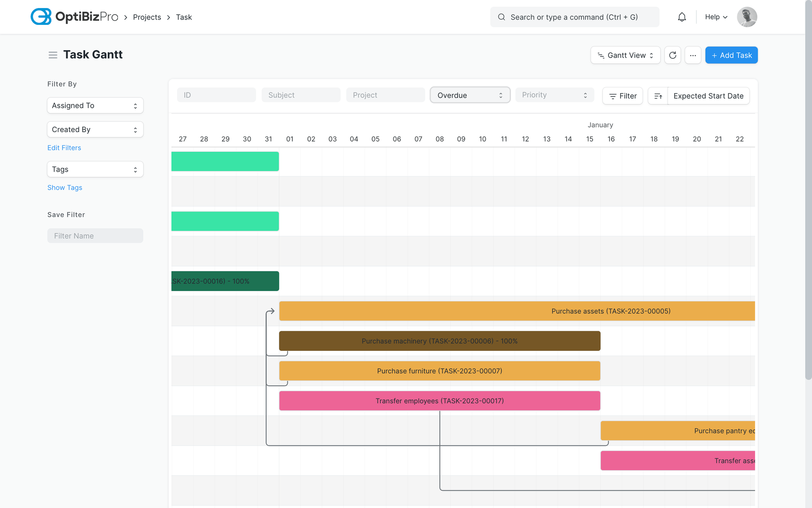
Task: Switch views using the Gantt View selector
Action: tap(625, 55)
